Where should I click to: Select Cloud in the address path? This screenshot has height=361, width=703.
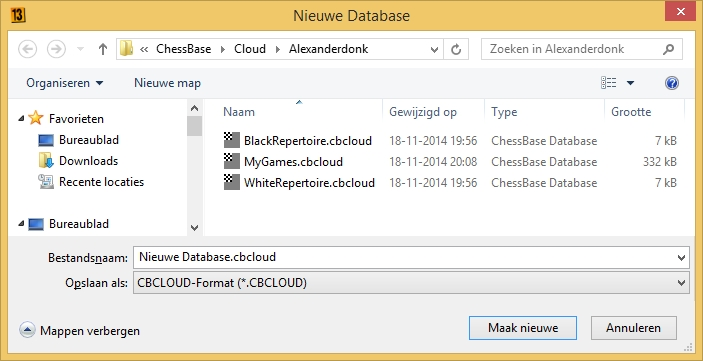250,49
